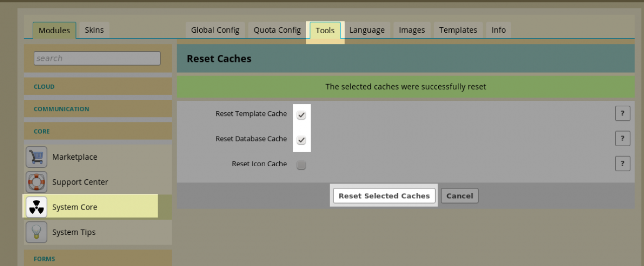Switch to the Templates tab
The image size is (644, 266).
458,30
